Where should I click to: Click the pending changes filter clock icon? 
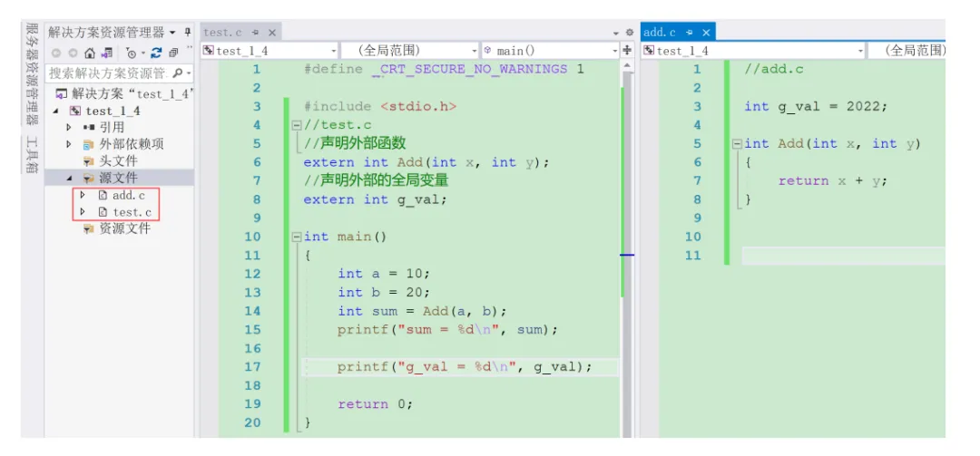[132, 53]
